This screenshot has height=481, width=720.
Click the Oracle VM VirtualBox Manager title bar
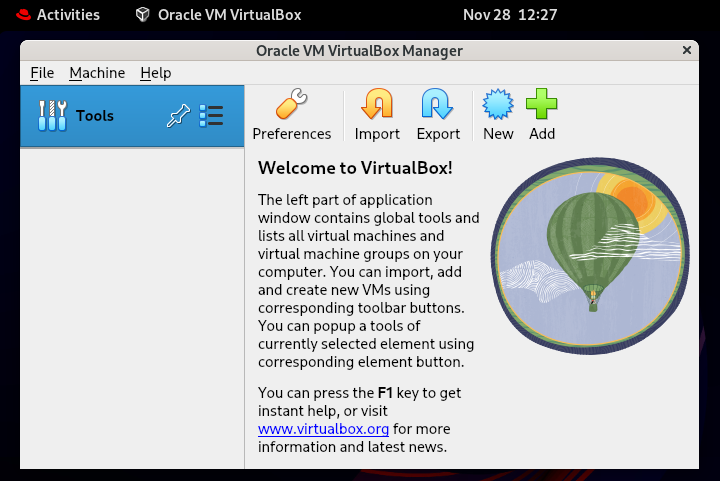point(359,50)
